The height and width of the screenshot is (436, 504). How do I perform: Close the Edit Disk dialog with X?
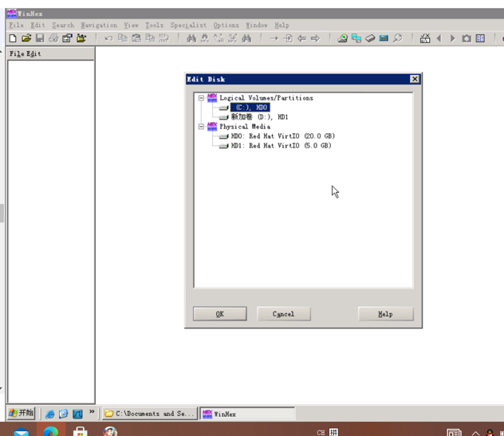pos(415,79)
